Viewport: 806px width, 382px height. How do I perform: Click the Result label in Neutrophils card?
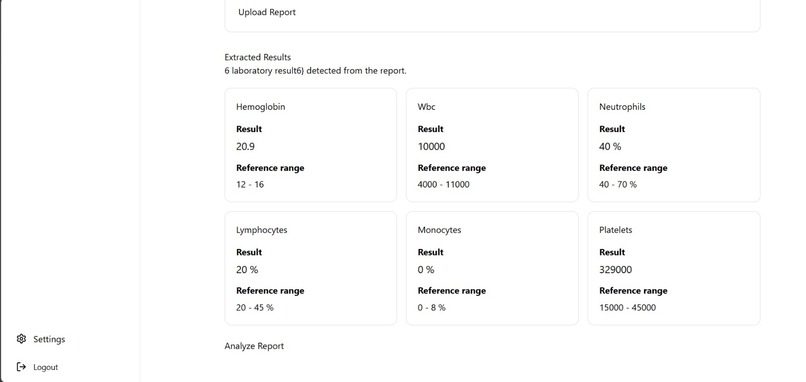[612, 129]
